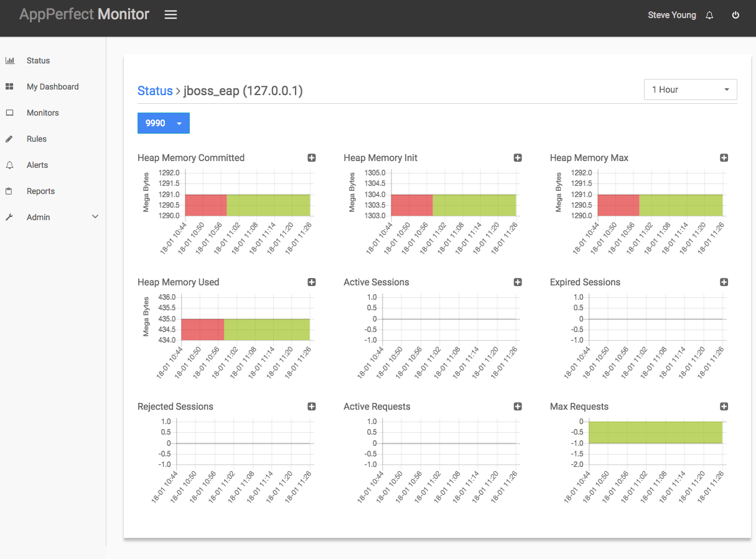
Task: Open the 9990 port dropdown button
Action: [x=164, y=123]
